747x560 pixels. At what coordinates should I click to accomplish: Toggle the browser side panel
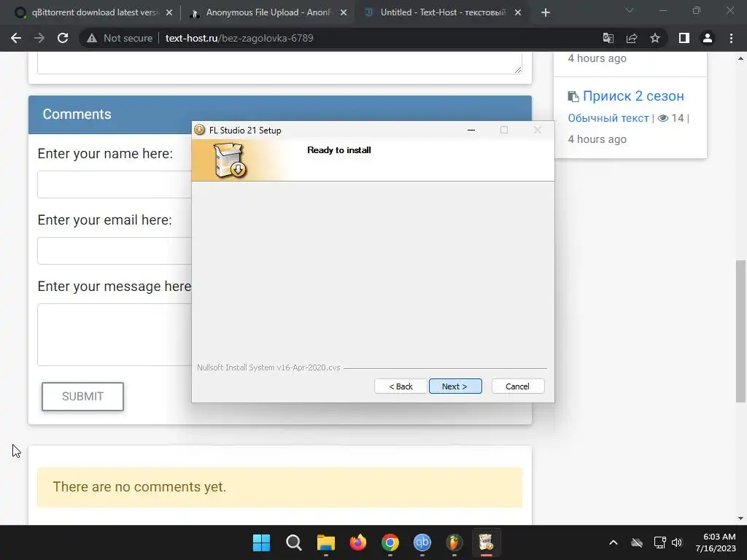[x=684, y=38]
